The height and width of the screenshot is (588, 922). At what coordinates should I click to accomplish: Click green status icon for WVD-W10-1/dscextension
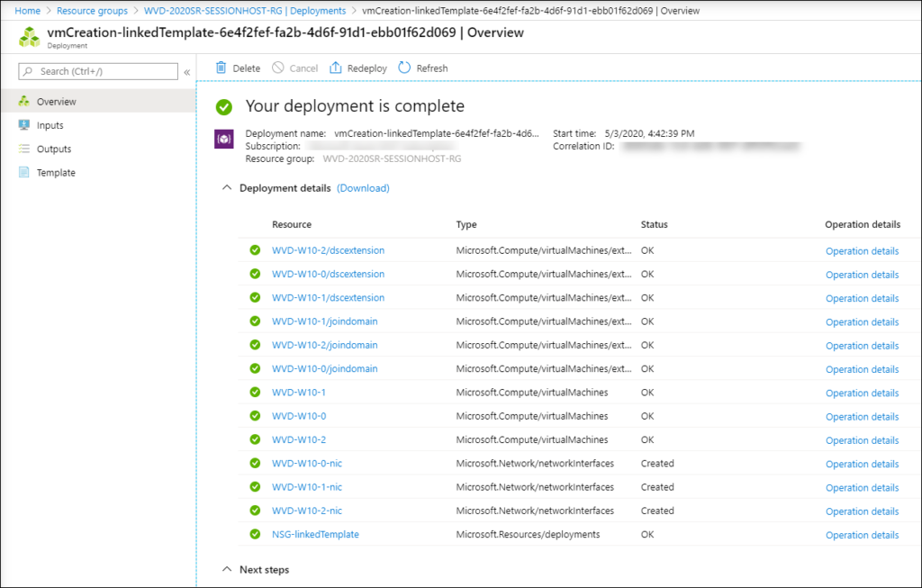pos(255,297)
